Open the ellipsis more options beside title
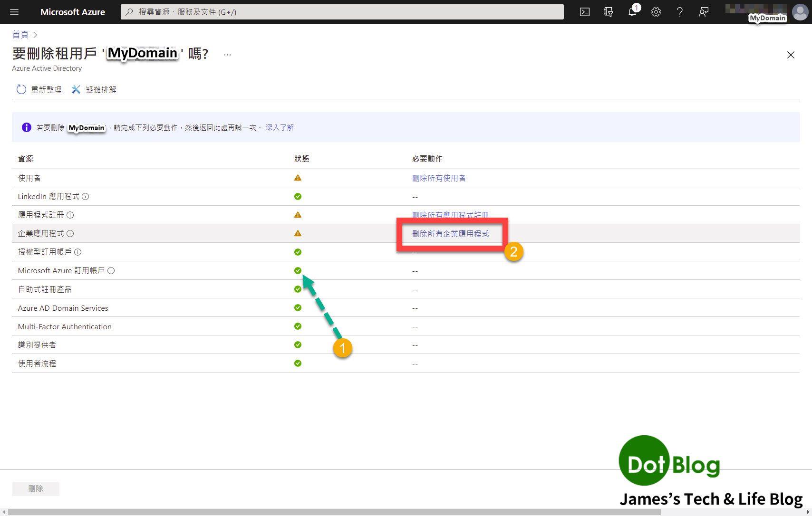The height and width of the screenshot is (516, 812). click(227, 54)
